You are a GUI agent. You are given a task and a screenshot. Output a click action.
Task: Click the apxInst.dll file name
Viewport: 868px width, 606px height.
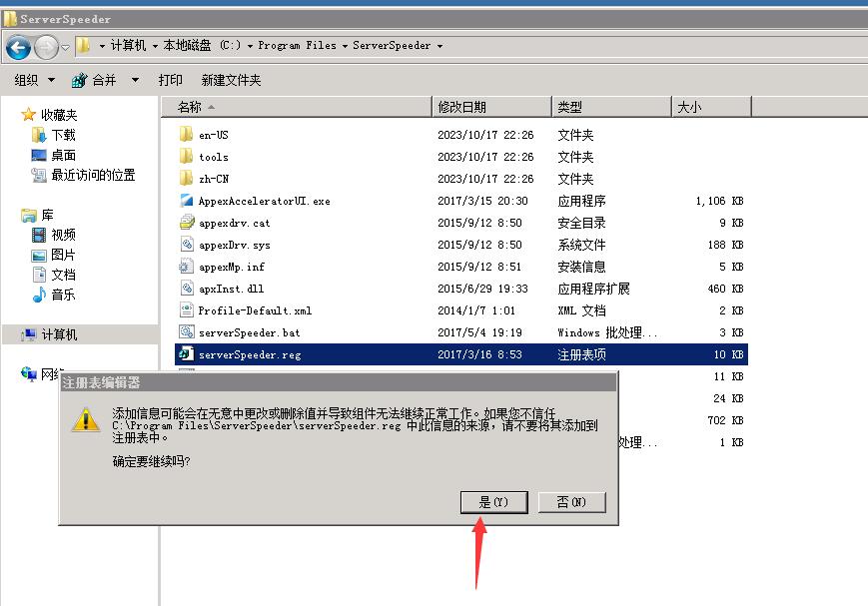[232, 289]
